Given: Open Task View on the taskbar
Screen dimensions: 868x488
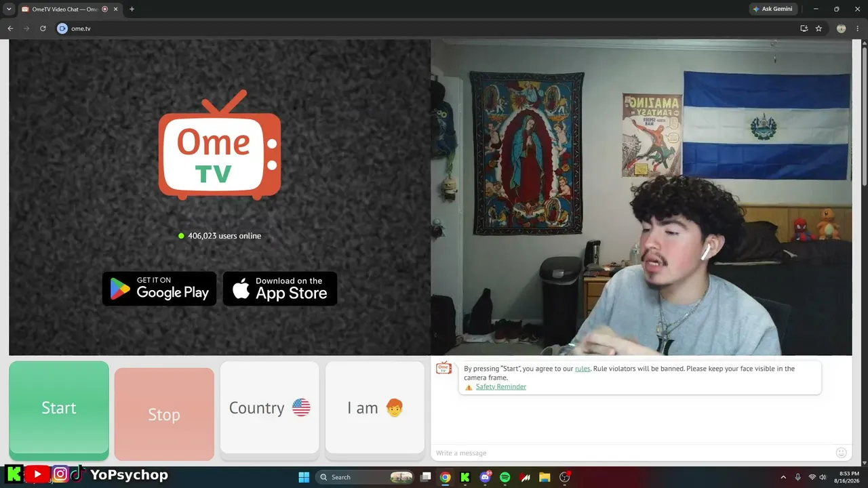Looking at the screenshot, I should pos(426,477).
